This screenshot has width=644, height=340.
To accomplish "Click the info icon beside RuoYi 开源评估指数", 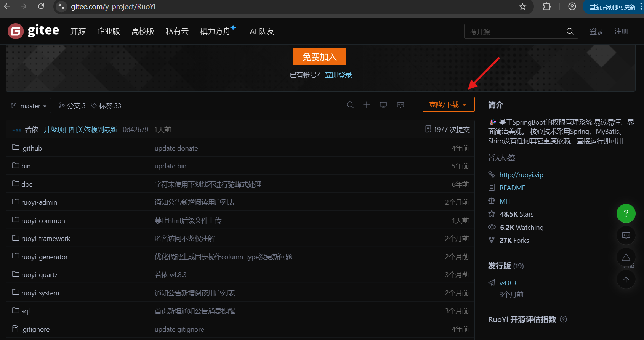I will [564, 319].
